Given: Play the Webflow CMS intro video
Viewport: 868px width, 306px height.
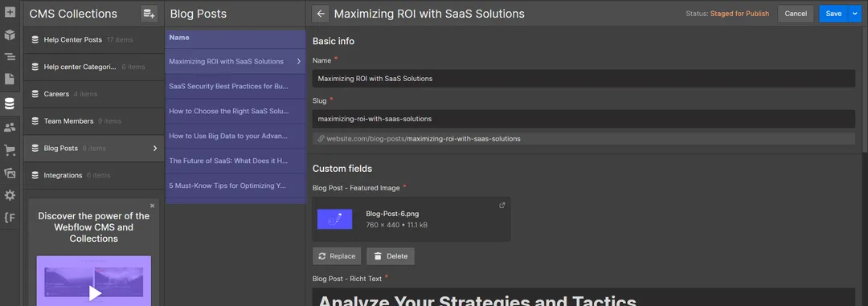Looking at the screenshot, I should [x=95, y=292].
